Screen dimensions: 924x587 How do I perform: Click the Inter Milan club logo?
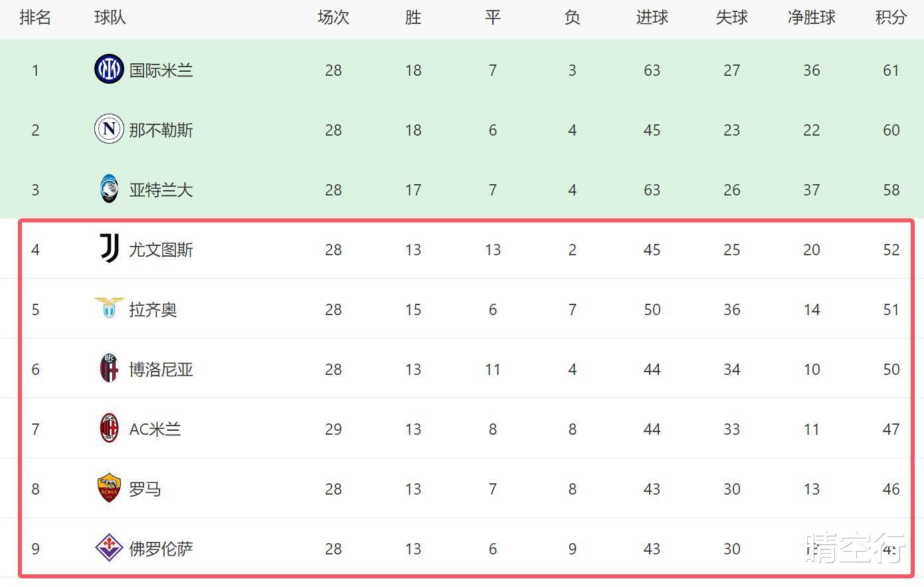pos(109,70)
